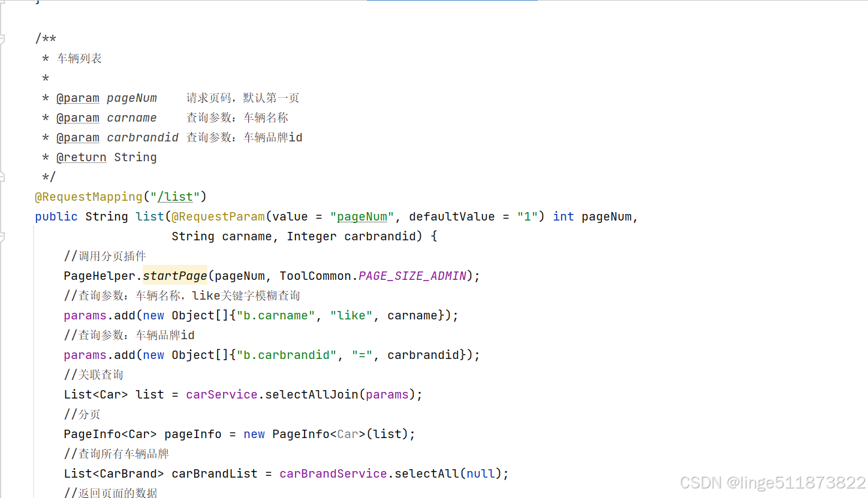Click the carService field reference
Viewport: 868px width, 498px height.
[222, 394]
